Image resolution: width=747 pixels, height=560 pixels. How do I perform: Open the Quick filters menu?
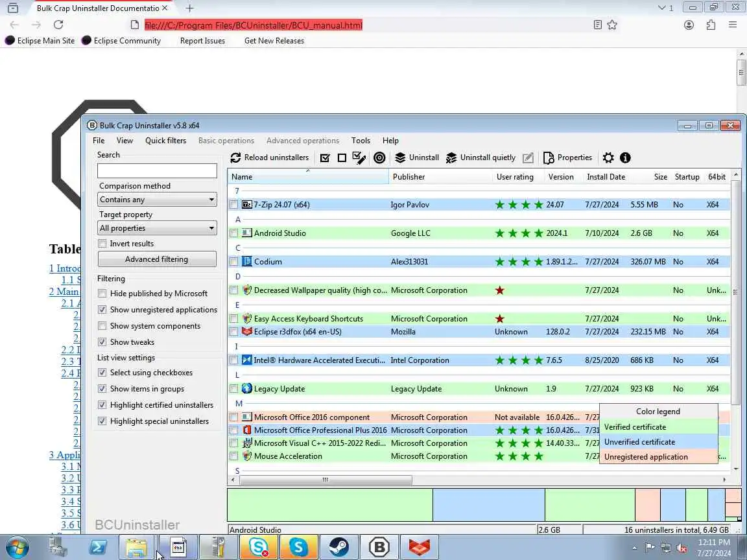pyautogui.click(x=166, y=141)
